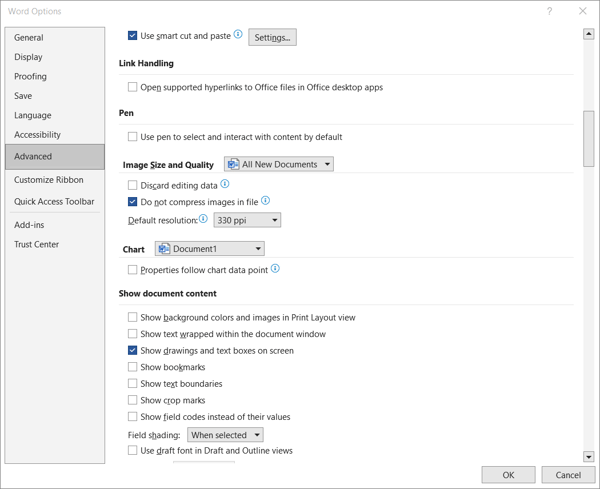Open Accessibility options
This screenshot has height=489, width=600.
pyautogui.click(x=55, y=135)
